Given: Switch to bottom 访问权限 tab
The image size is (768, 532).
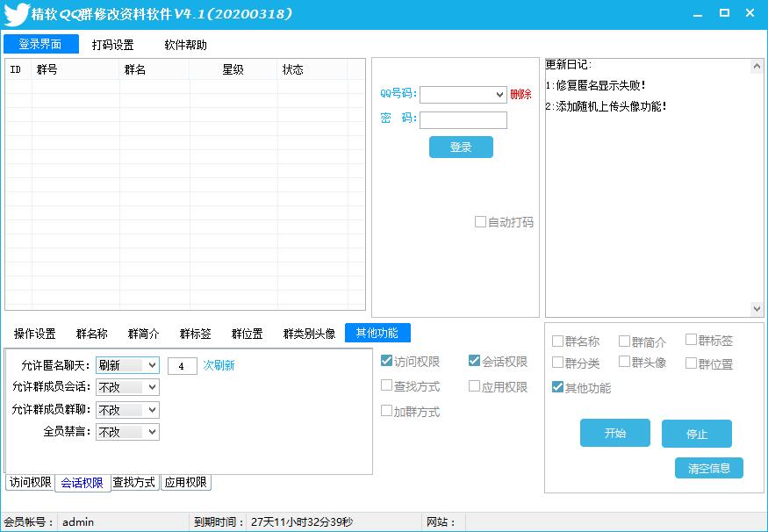Looking at the screenshot, I should click(x=31, y=482).
